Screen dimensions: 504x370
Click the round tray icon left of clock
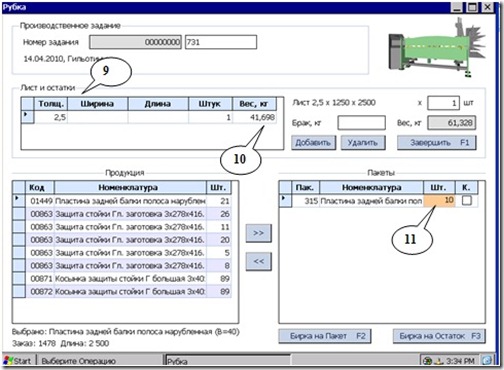click(x=427, y=361)
